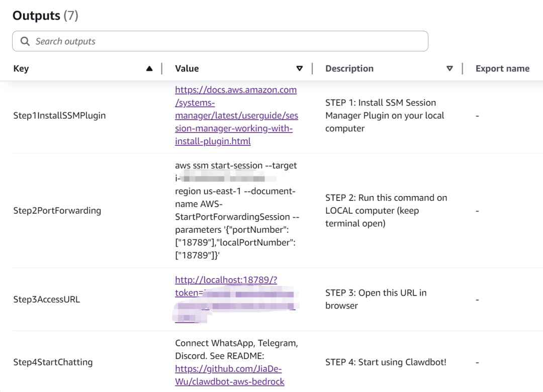Click the Value column sort arrow
Viewport: 543px width, 392px height.
tap(300, 69)
